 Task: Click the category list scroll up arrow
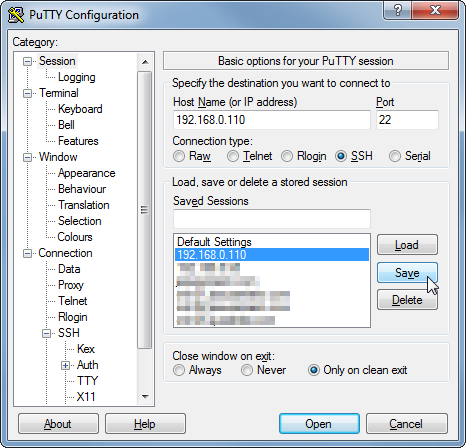pyautogui.click(x=145, y=62)
